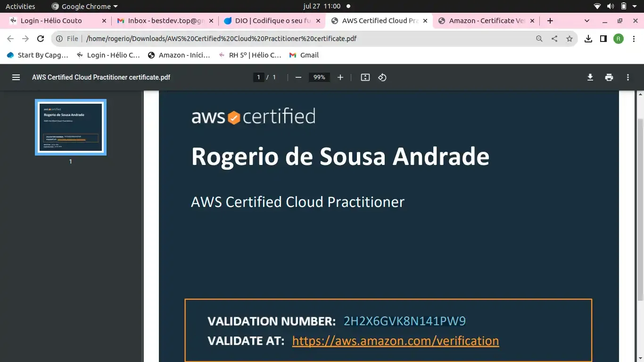
Task: Select the AWS Certified Cloud Practitioner tab
Action: click(379, 21)
